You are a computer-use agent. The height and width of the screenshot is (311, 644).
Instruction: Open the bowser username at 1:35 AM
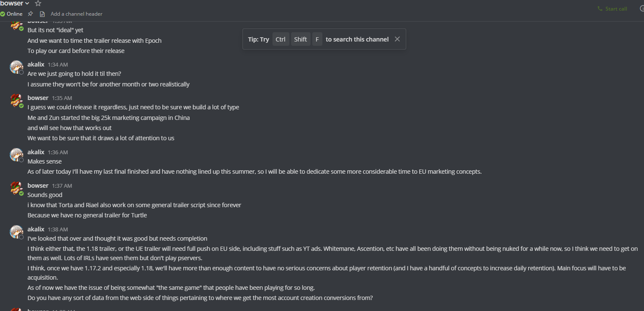pos(38,98)
